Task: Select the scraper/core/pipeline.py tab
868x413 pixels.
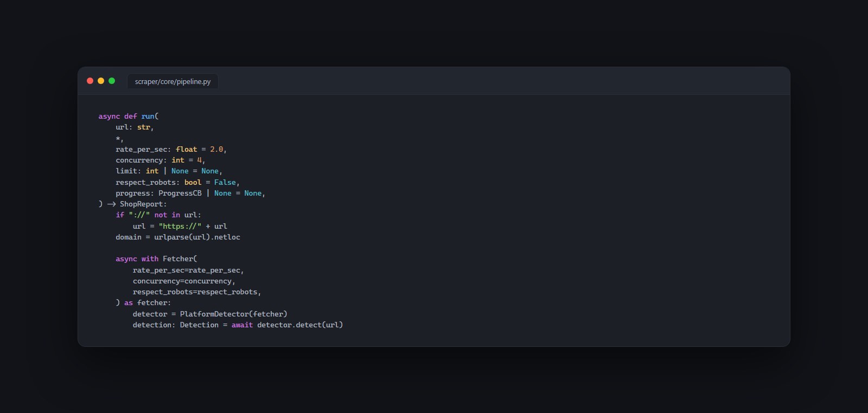Action: point(173,81)
